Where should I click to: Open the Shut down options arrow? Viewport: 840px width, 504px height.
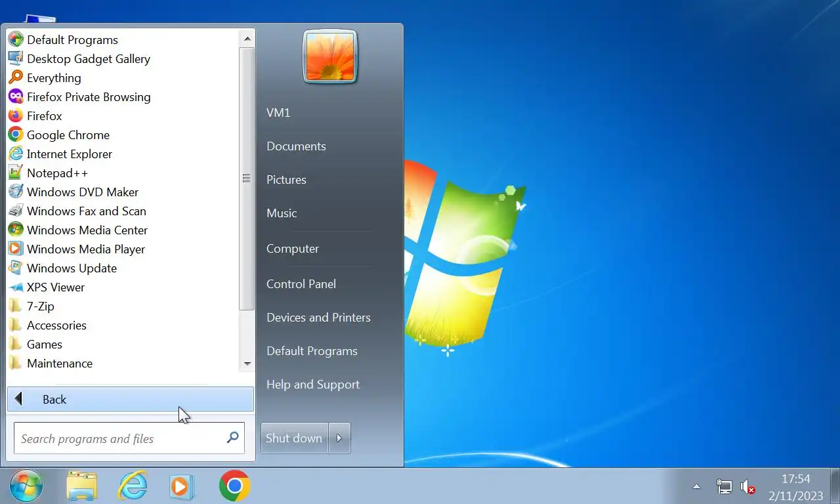click(x=339, y=438)
